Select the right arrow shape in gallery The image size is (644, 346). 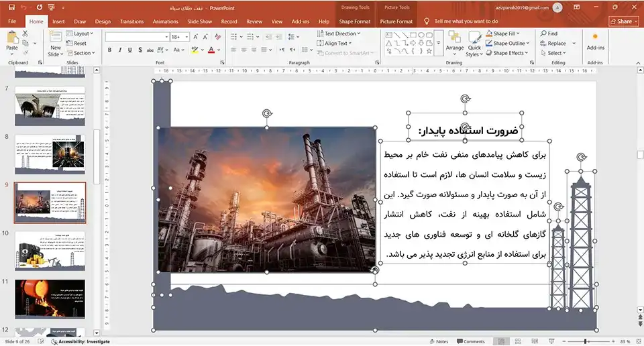click(x=413, y=43)
